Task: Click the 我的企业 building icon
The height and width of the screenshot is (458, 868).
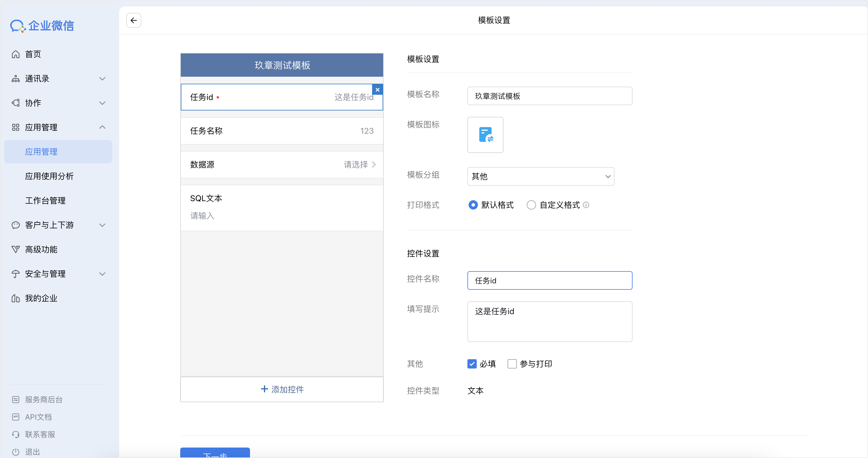Action: (x=15, y=298)
